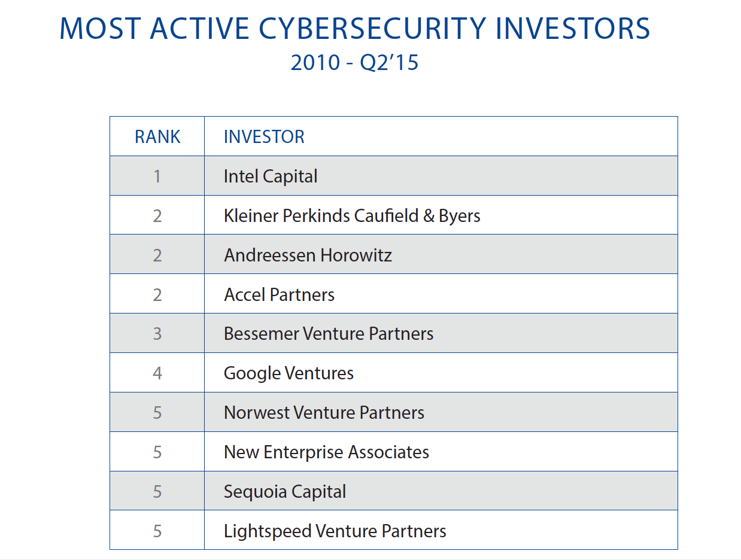Select the Google Ventures investor name

click(288, 373)
